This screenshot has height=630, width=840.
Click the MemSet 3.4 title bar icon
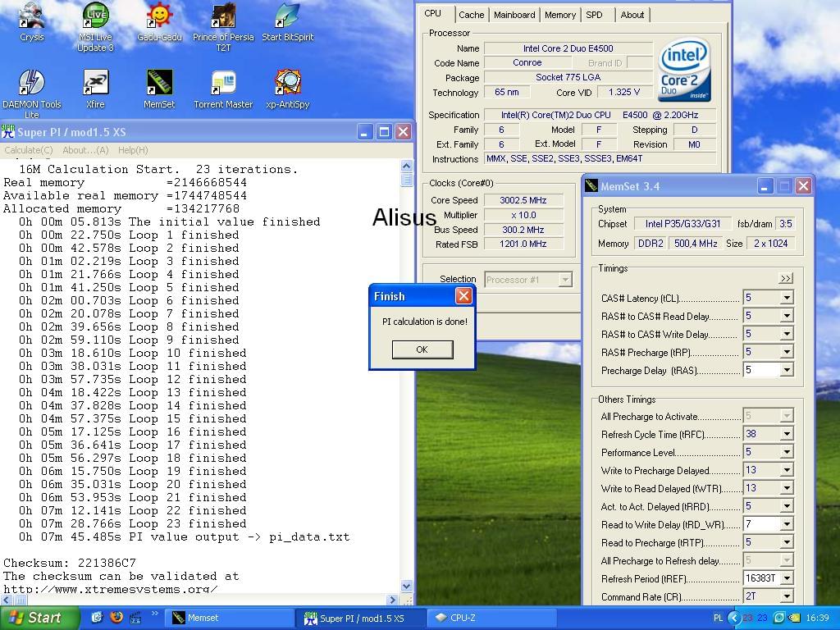click(x=591, y=186)
